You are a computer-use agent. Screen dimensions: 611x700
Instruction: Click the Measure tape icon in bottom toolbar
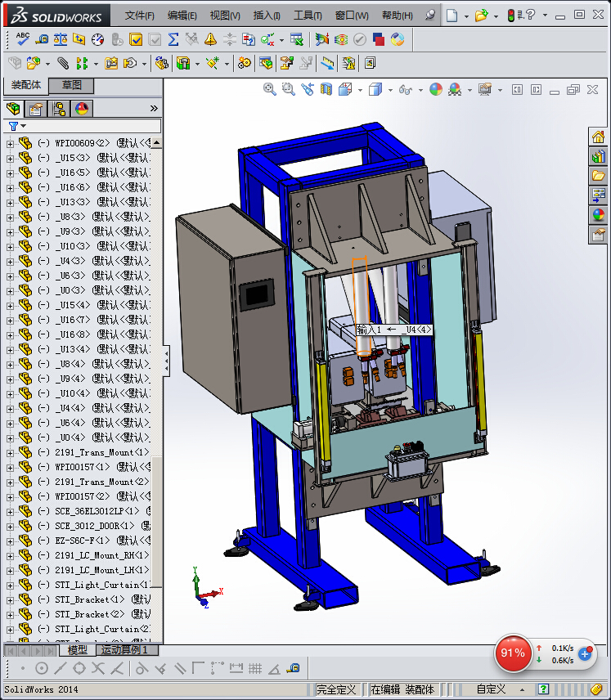click(294, 668)
